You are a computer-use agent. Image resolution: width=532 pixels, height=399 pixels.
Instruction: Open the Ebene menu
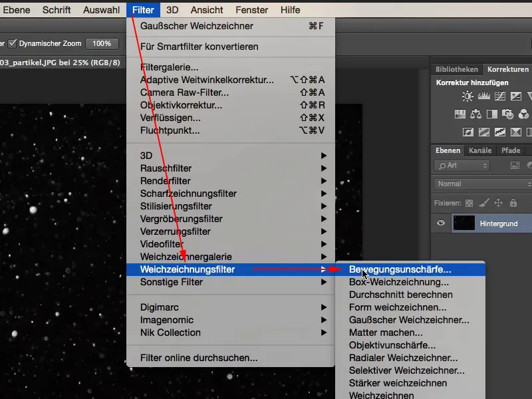16,10
